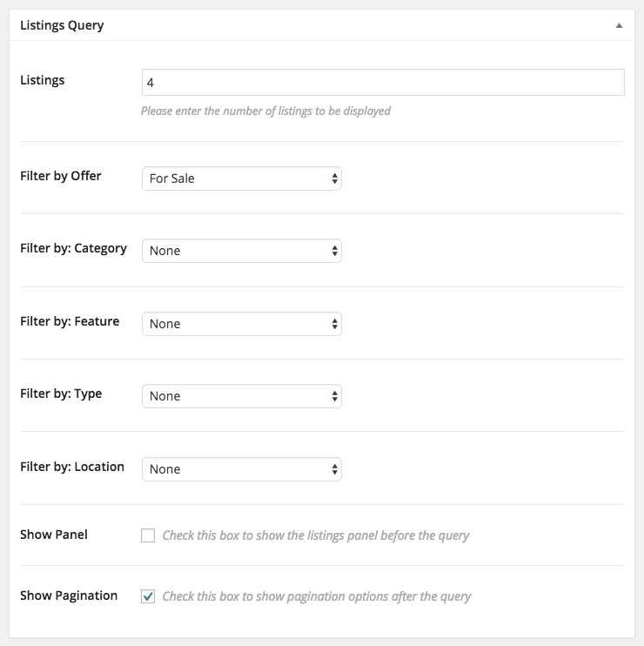Click the Filter by Offer label

tap(61, 176)
